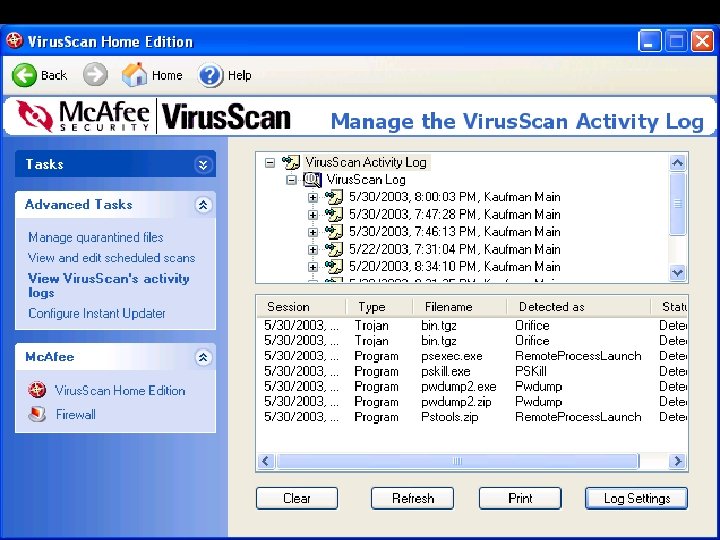Click the Refresh button
This screenshot has height=540, width=720.
412,498
